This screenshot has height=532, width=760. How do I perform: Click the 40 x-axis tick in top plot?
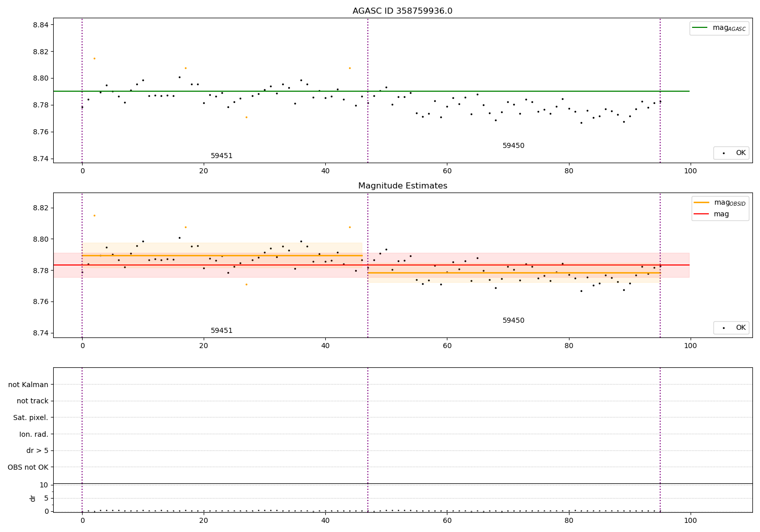coord(325,171)
